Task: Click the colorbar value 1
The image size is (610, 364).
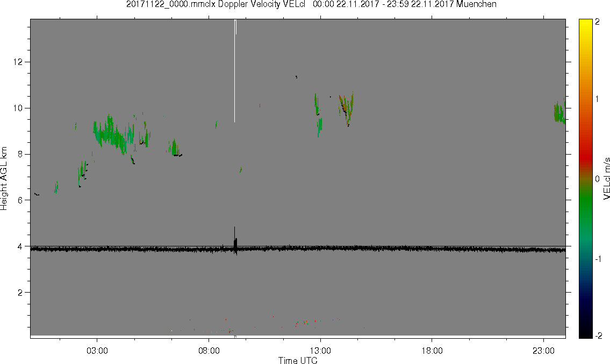Action: [598, 99]
